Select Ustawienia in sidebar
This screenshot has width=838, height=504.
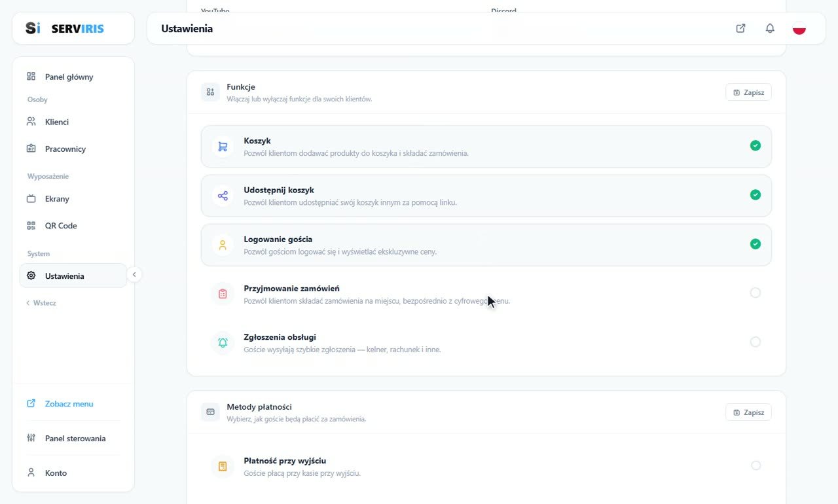73,276
